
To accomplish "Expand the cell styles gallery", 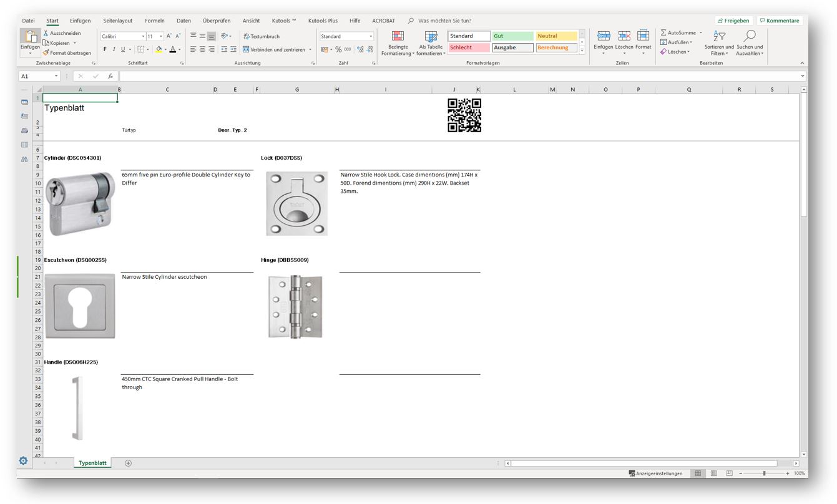I will (582, 51).
